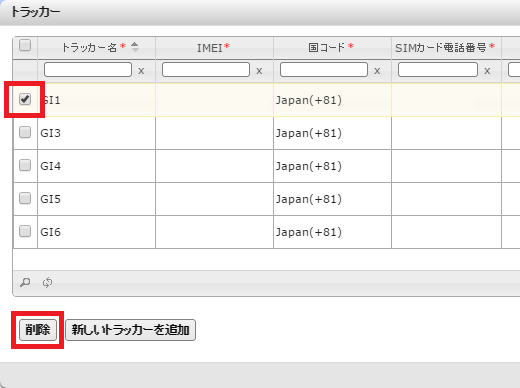The height and width of the screenshot is (388, 520).
Task: Click Japan(+81) in the GI5 row
Action: pyautogui.click(x=309, y=199)
